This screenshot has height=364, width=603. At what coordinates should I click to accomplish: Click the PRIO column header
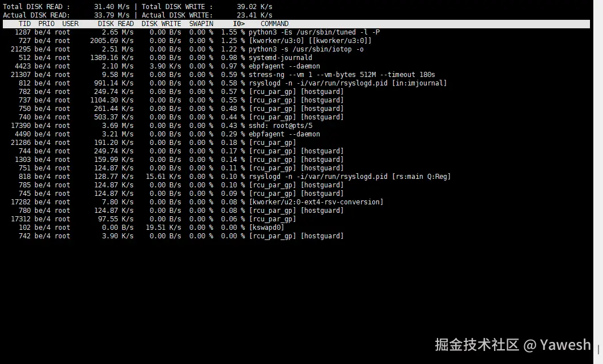[x=46, y=24]
